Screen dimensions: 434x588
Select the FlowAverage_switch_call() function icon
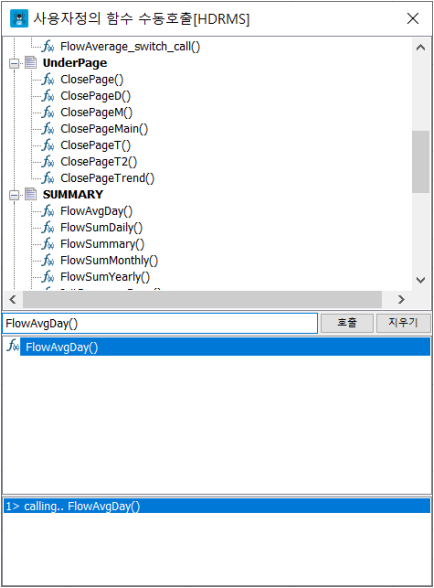click(x=48, y=46)
